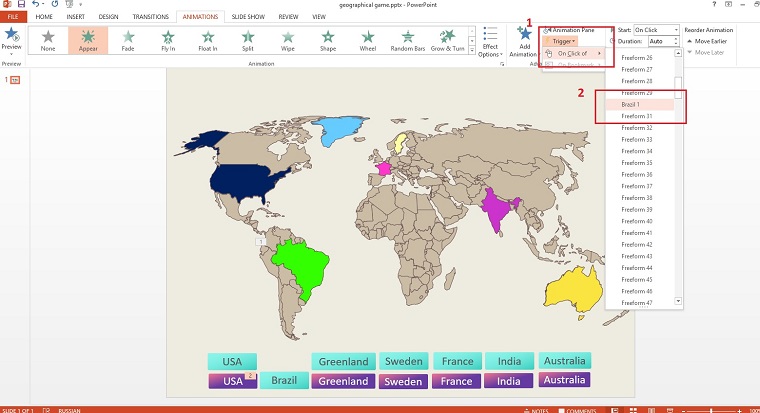Pick the Random Bars animation

[x=407, y=40]
